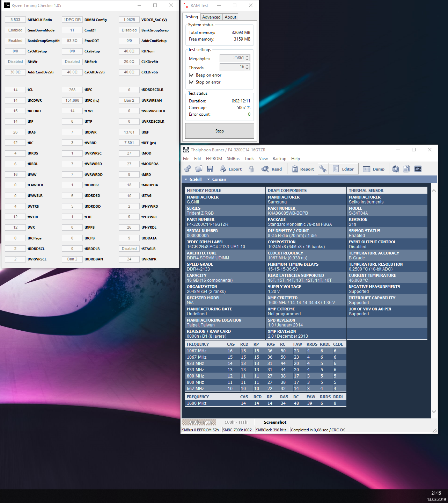
Task: Click the open folder icon in Thaiphoon Burner
Action: click(199, 169)
